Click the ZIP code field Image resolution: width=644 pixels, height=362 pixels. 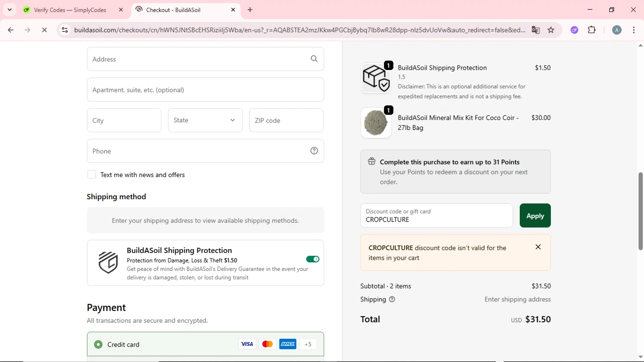286,120
